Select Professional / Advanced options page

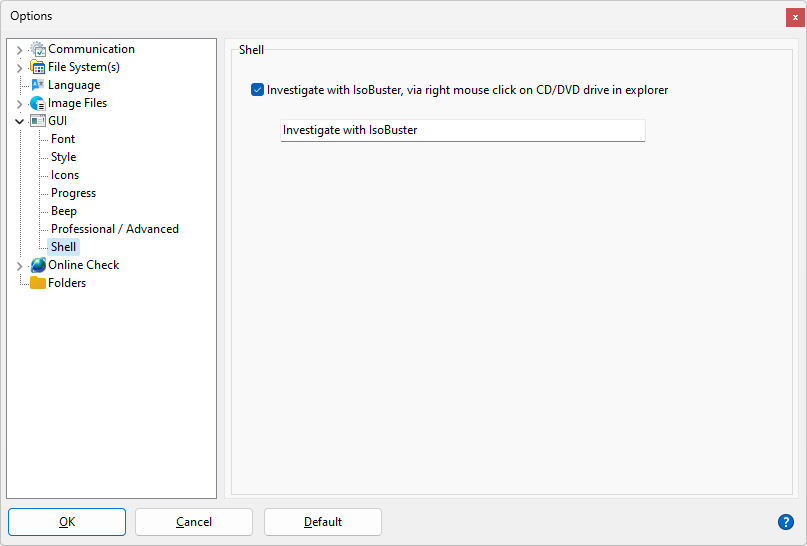coord(115,229)
